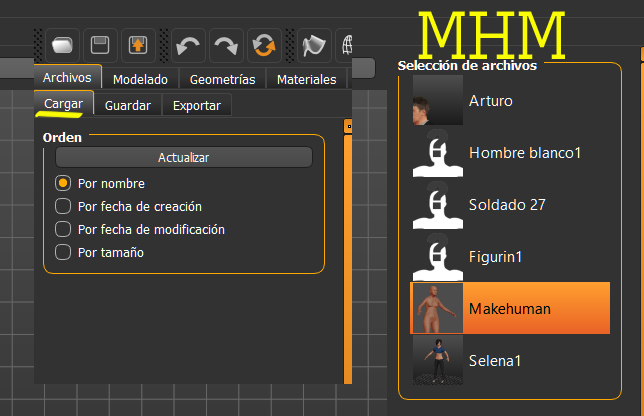The width and height of the screenshot is (644, 416).
Task: Click the Hombre blanco1 placeholder thumbnail
Action: coord(438,153)
